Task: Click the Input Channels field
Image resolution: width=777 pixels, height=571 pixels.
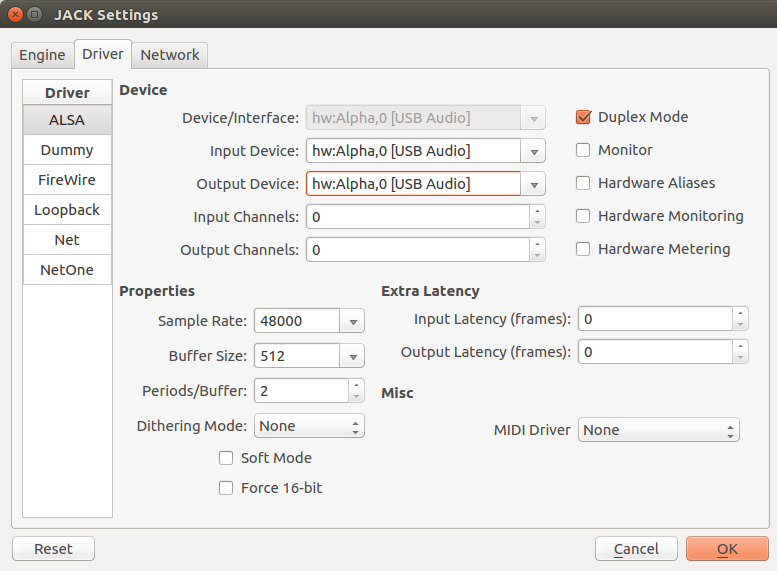Action: [417, 217]
